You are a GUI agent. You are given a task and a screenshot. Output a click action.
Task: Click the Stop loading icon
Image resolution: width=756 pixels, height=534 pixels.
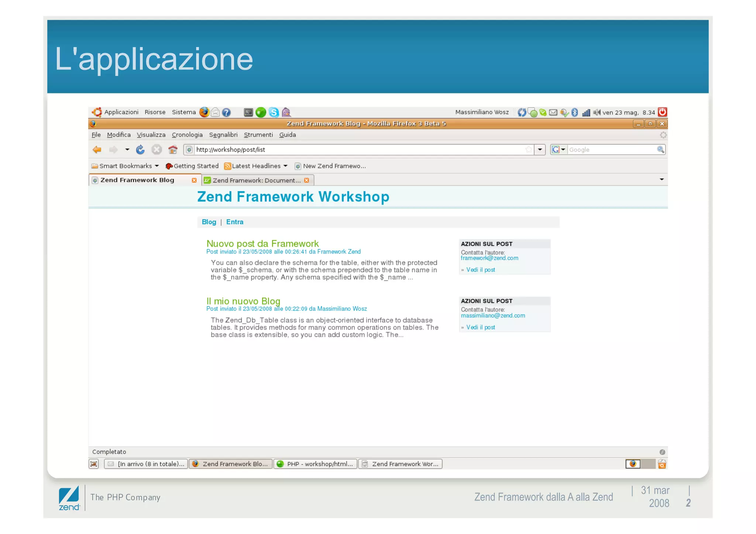(x=157, y=149)
